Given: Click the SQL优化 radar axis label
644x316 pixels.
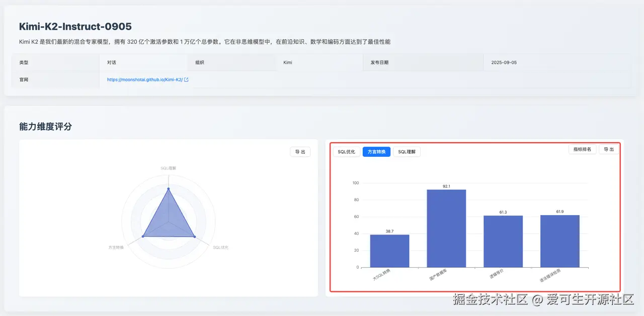Looking at the screenshot, I should coord(220,247).
